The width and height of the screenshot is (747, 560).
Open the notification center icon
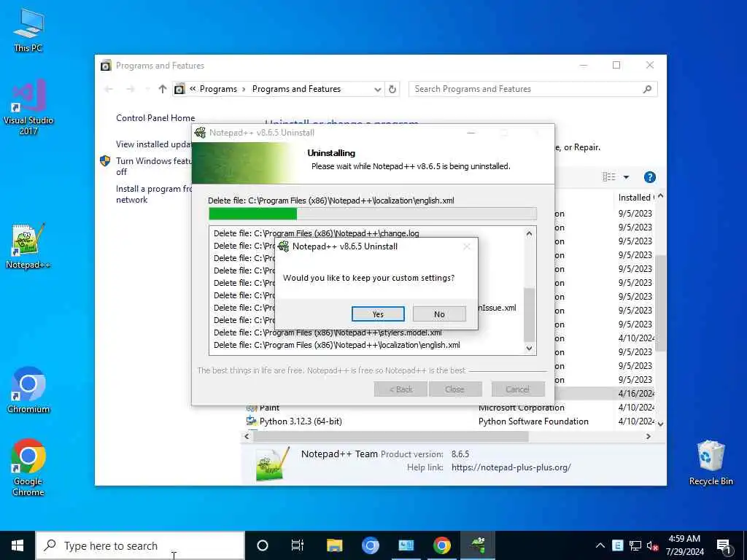click(724, 545)
